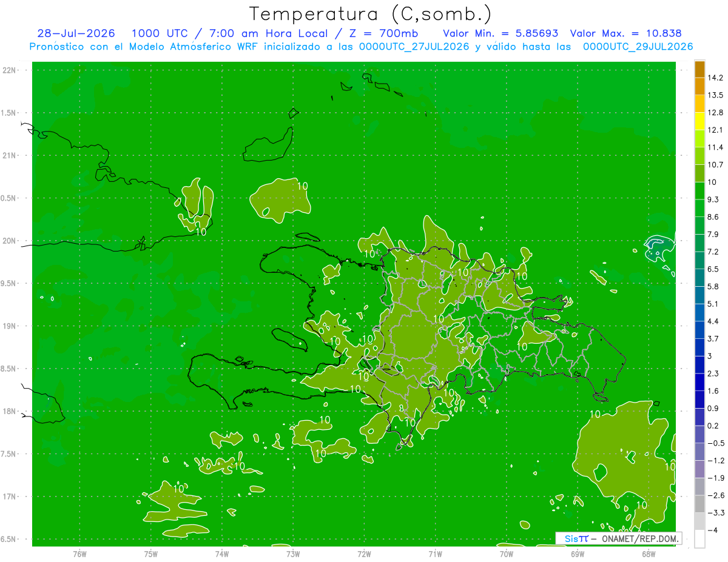Click the '11.4' colorbar label
Image resolution: width=728 pixels, height=562 pixels.
(716, 147)
